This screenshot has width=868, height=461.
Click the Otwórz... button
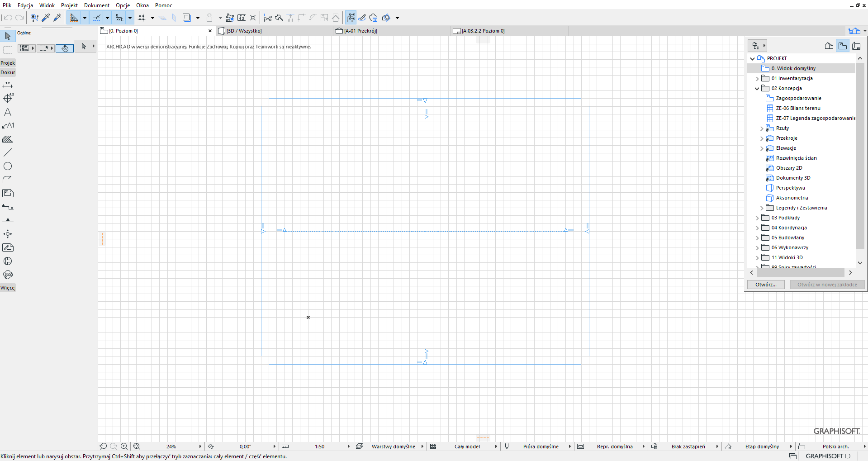(765, 285)
